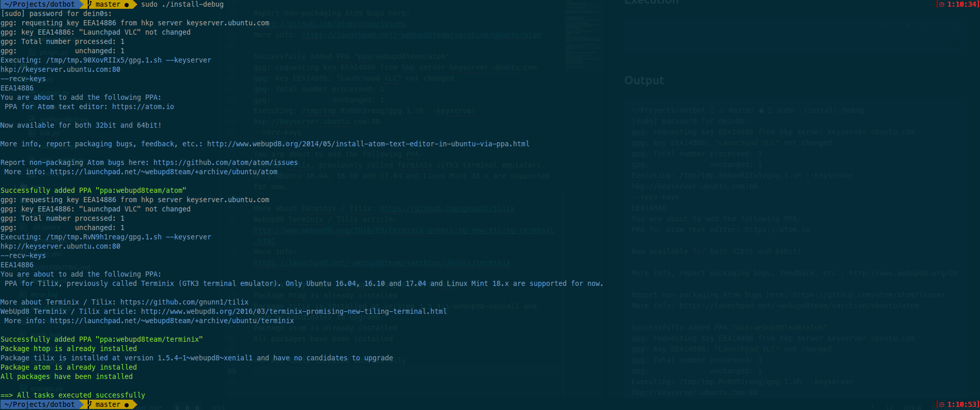Click the clock icon beside 1:10:34

[942, 4]
